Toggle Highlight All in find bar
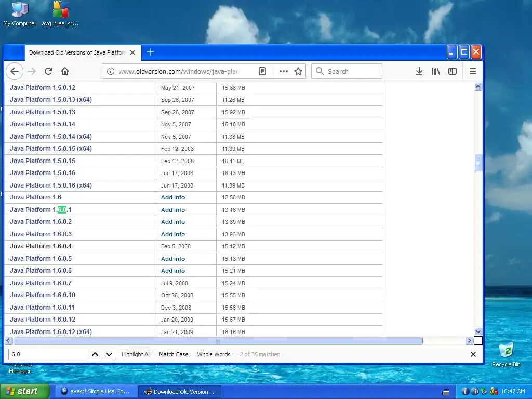532x399 pixels. pos(136,354)
